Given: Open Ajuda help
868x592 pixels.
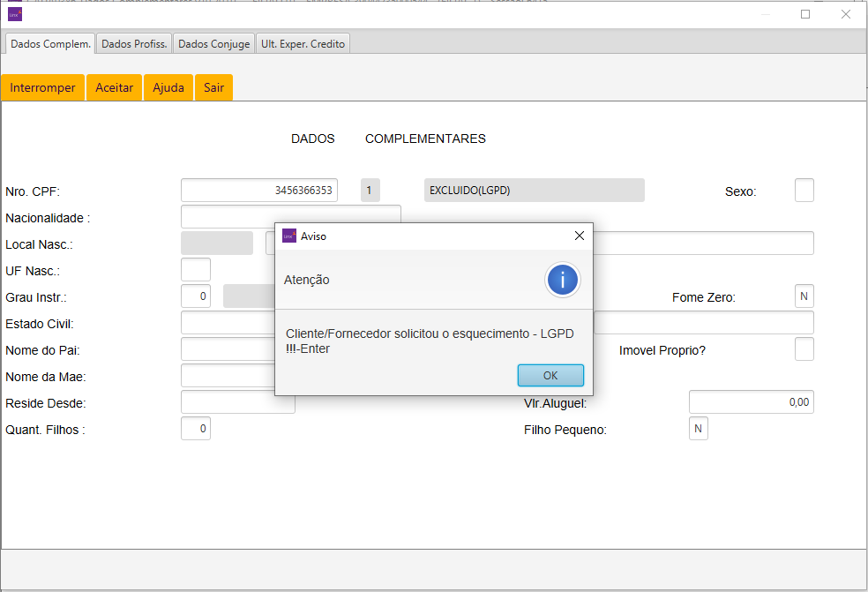Looking at the screenshot, I should pyautogui.click(x=168, y=87).
